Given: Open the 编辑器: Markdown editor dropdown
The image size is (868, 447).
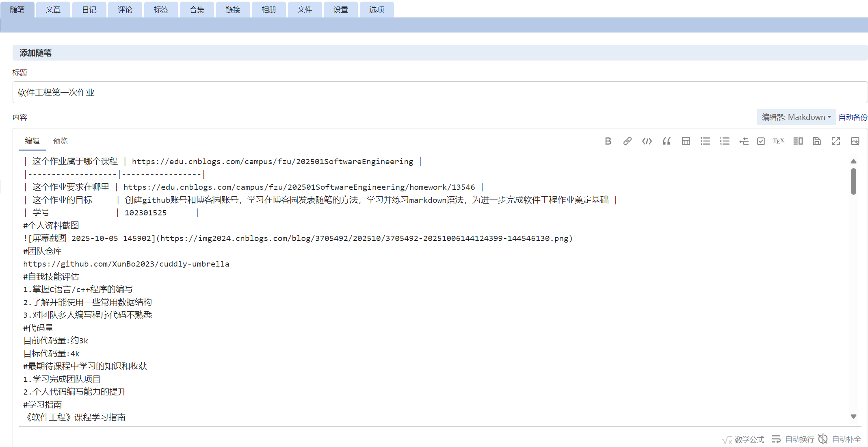Looking at the screenshot, I should point(796,117).
